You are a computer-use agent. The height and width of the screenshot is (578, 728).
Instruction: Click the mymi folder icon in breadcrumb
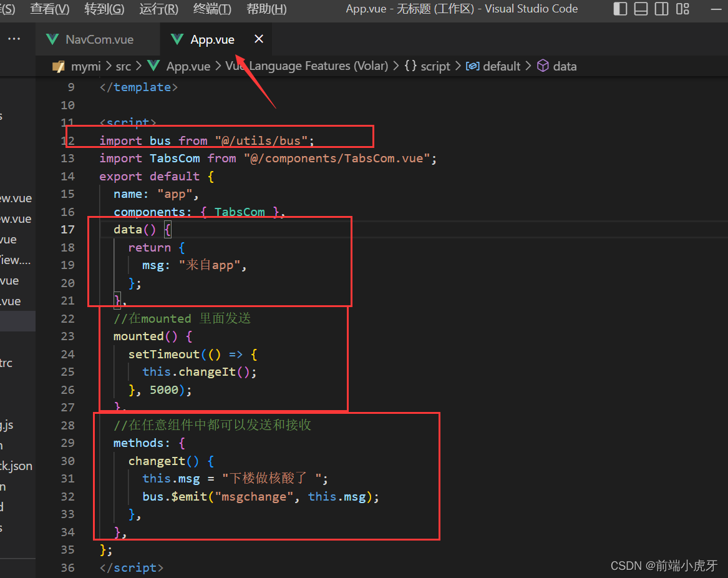tap(59, 66)
